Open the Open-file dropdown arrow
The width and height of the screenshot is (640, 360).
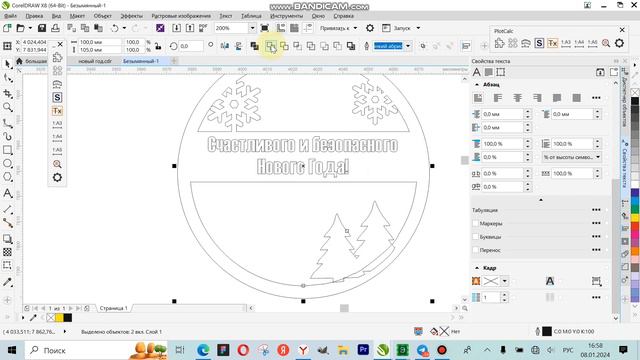(30, 28)
